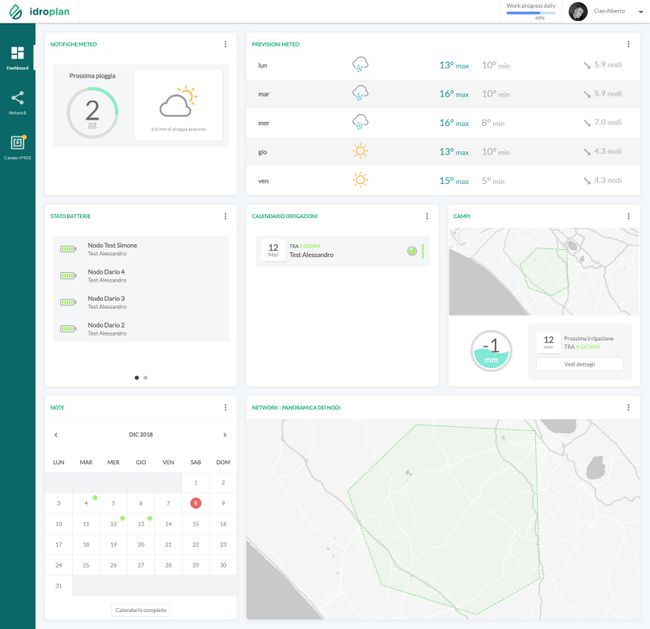Click the partly cloudy rain forecast icon
The width and height of the screenshot is (650, 629).
[178, 102]
